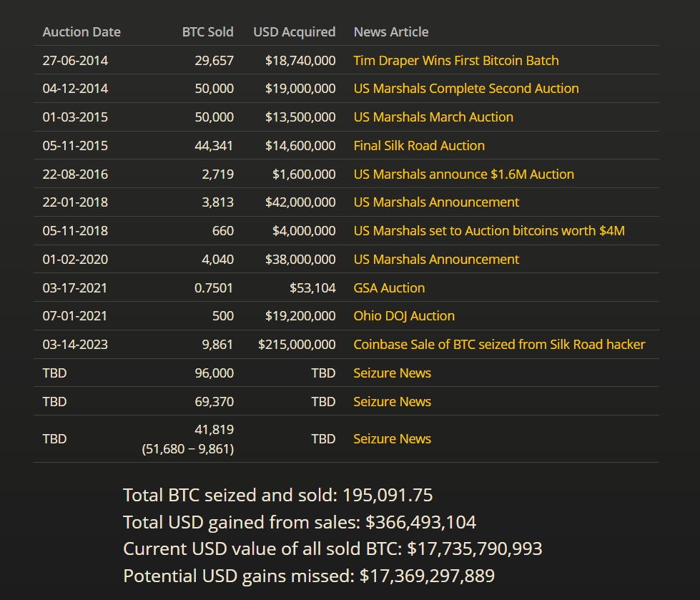
Task: Open US Marshals Complete Second Auction link
Action: pyautogui.click(x=465, y=89)
